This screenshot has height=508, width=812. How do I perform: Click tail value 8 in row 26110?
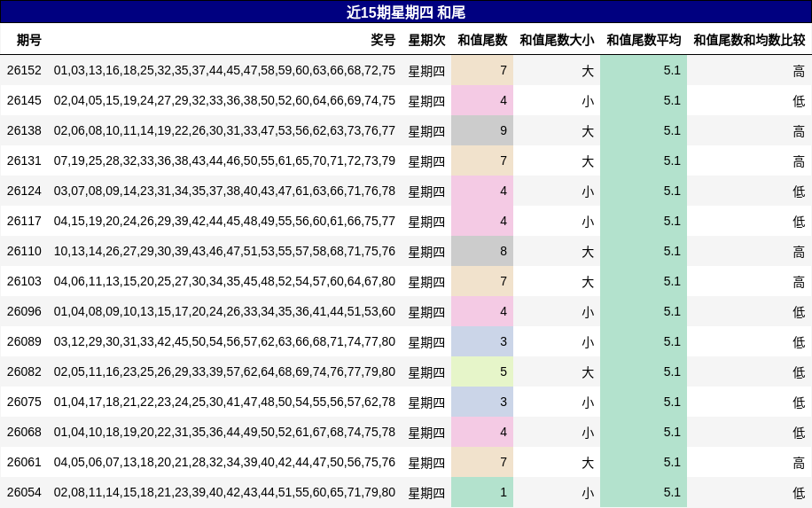click(482, 251)
